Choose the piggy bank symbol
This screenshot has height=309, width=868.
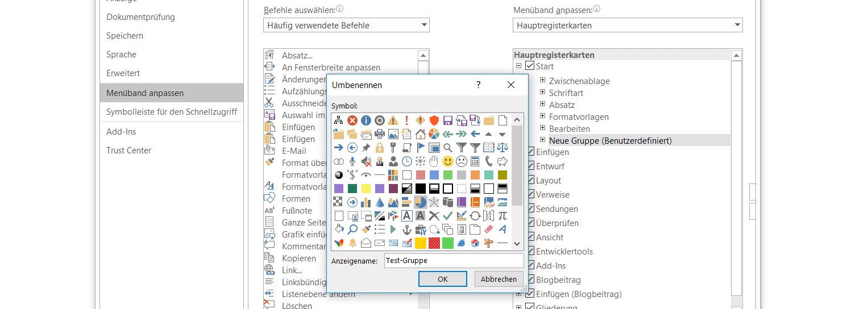pos(502,161)
